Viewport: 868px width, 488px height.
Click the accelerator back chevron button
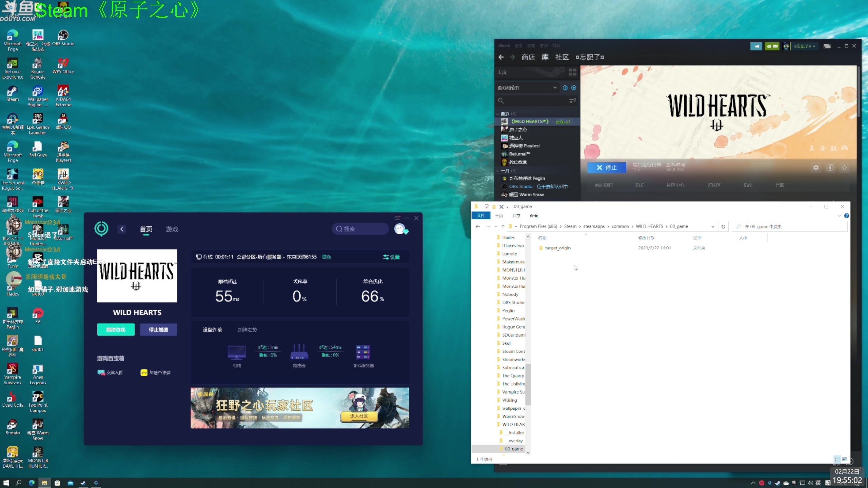tap(122, 229)
